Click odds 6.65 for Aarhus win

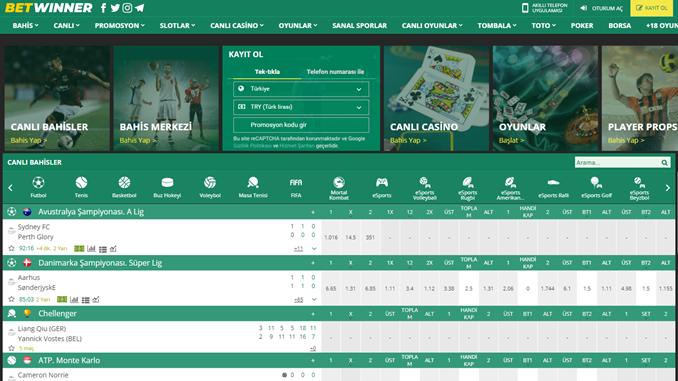331,288
